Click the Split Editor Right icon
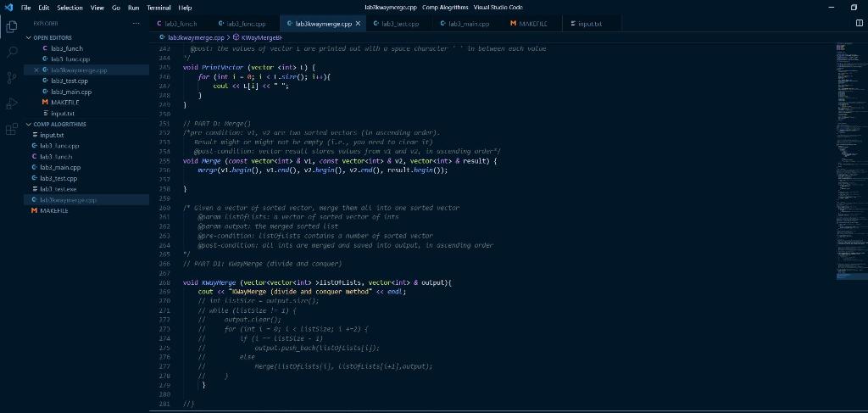Viewport: 868px width, 413px height. [860, 23]
